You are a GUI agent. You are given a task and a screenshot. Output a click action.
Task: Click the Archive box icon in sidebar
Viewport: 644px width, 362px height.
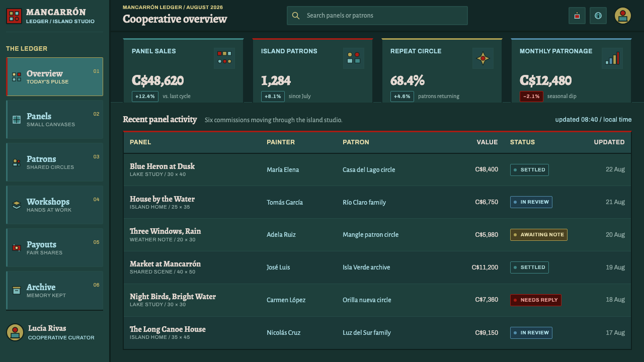click(x=17, y=291)
